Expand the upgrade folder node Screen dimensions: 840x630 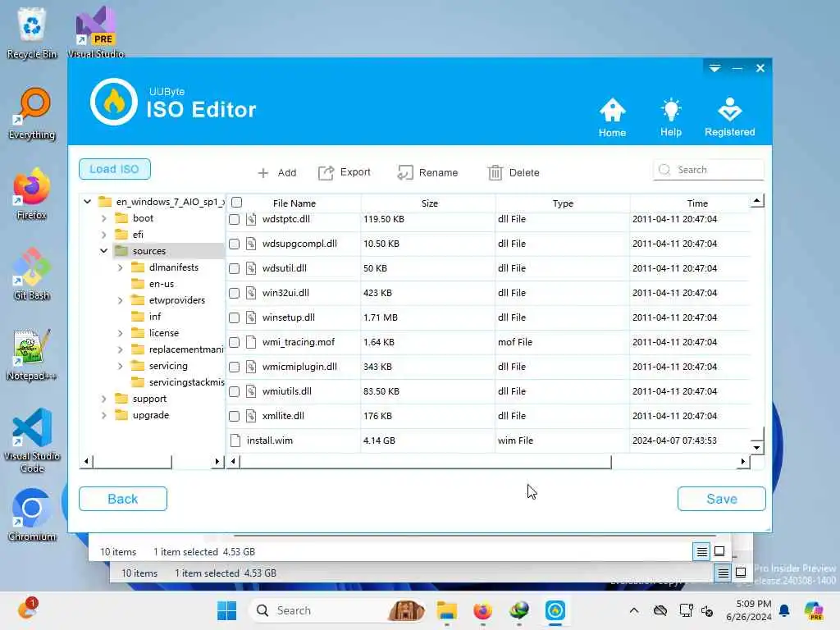click(x=104, y=415)
